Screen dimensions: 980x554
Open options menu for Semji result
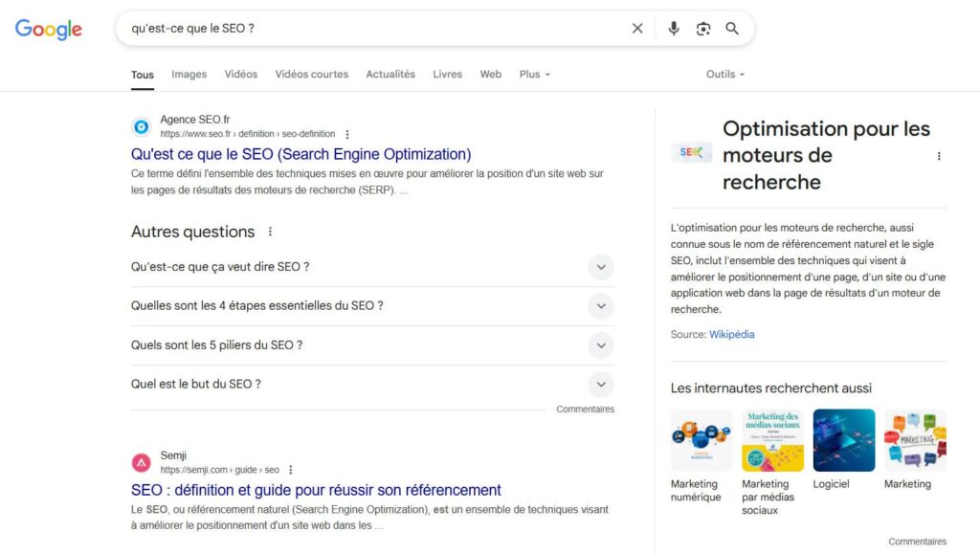click(x=291, y=470)
